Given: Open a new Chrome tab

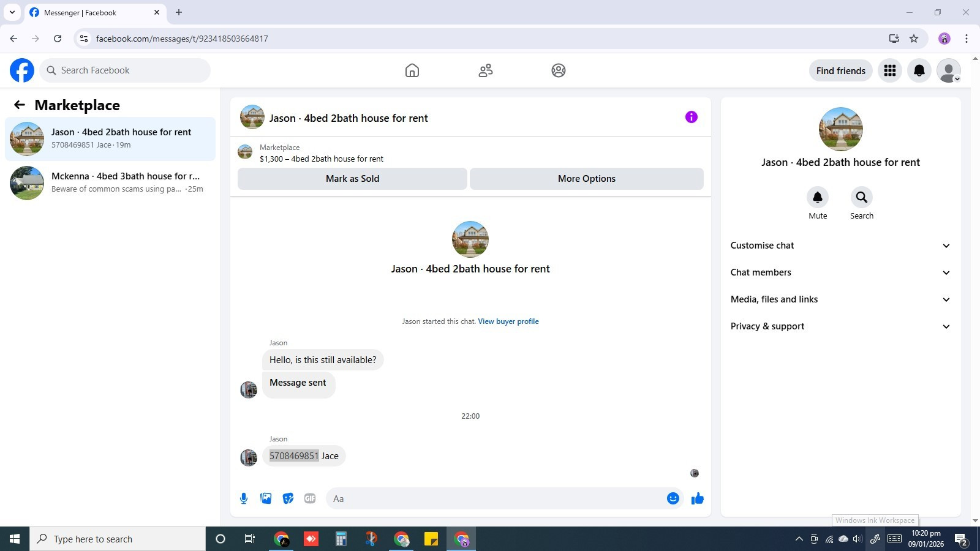Looking at the screenshot, I should click(x=179, y=12).
